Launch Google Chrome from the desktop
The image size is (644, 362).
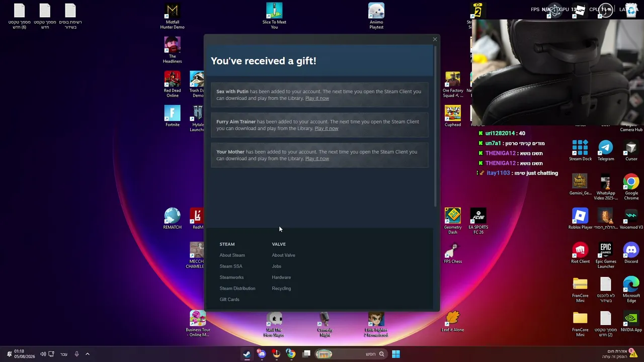pos(631,187)
